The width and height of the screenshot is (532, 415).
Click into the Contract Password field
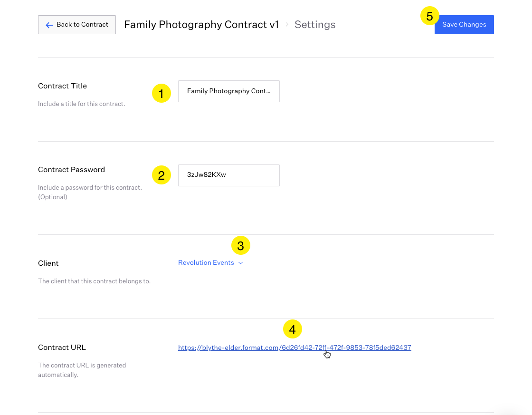tap(228, 175)
